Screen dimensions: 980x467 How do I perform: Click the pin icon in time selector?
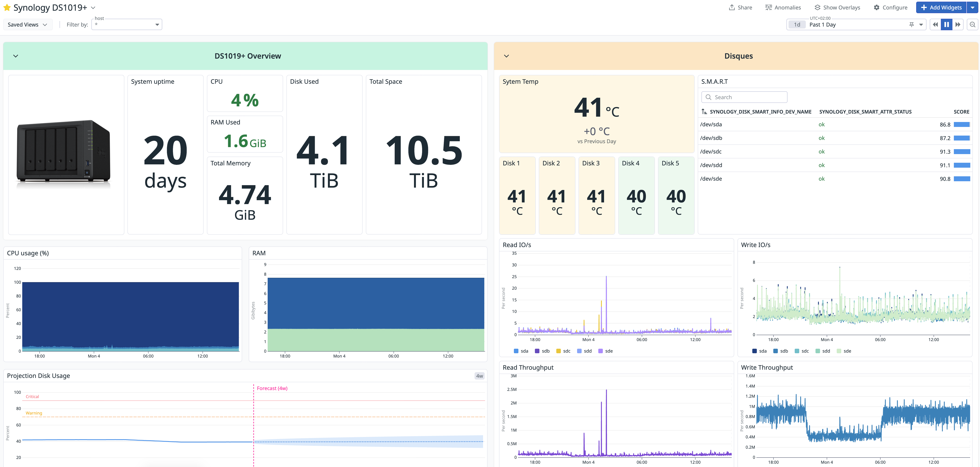point(911,25)
